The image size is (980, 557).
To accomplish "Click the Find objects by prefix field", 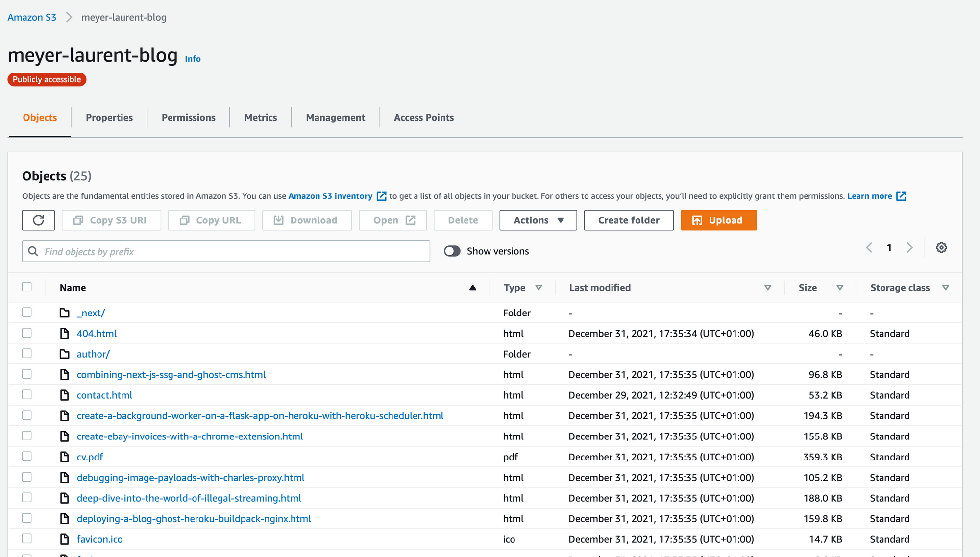I will point(226,251).
